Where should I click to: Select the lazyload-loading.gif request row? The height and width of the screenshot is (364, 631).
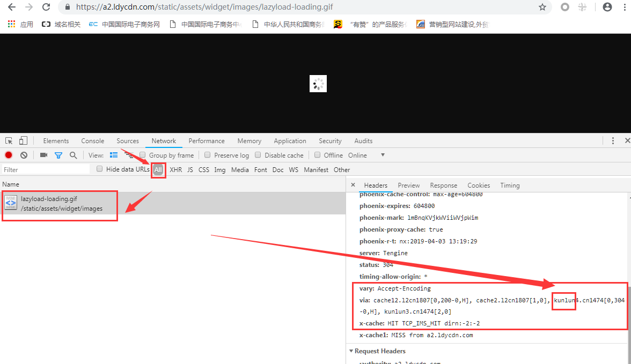[x=59, y=204]
